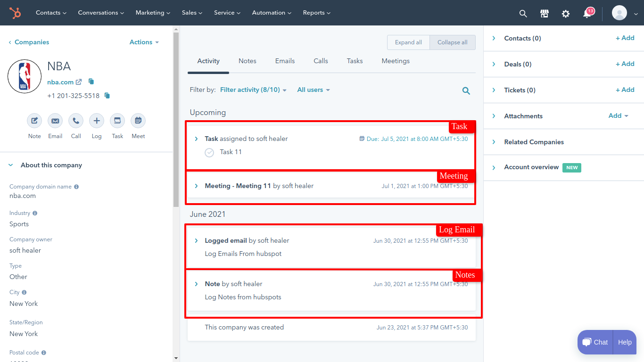Open the Actions dropdown
Image resolution: width=644 pixels, height=362 pixels.
(x=144, y=42)
